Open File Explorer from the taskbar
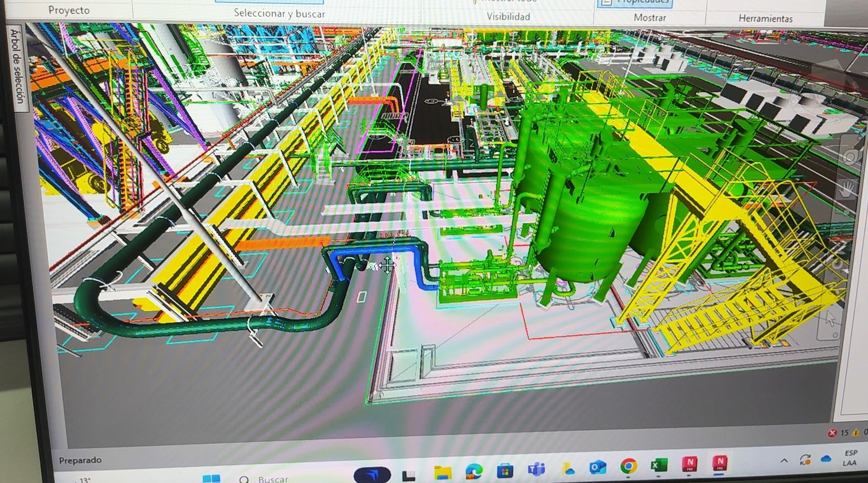The width and height of the screenshot is (868, 483). point(443,471)
